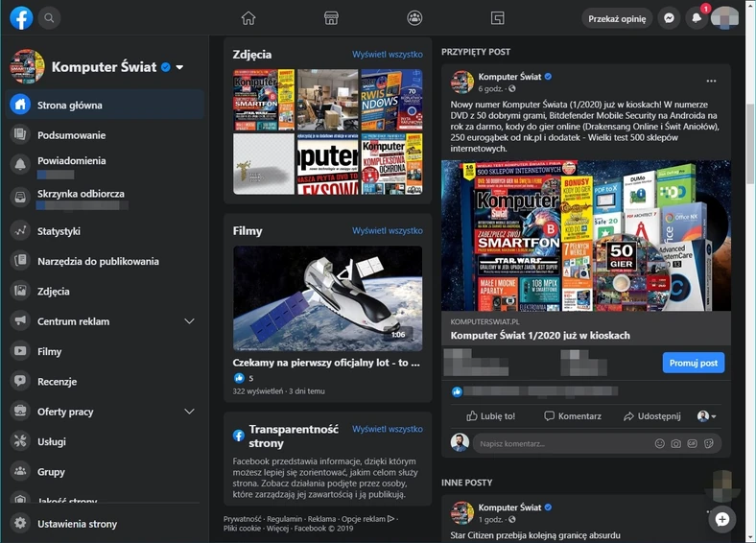
Task: Click the Pliki cookie footer link
Action: [242, 529]
